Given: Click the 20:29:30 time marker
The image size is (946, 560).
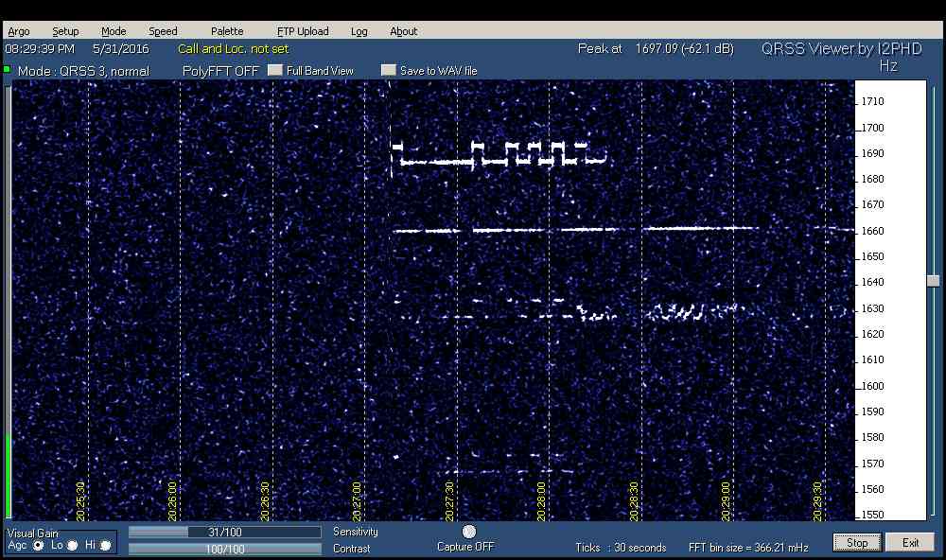Looking at the screenshot, I should click(x=817, y=501).
